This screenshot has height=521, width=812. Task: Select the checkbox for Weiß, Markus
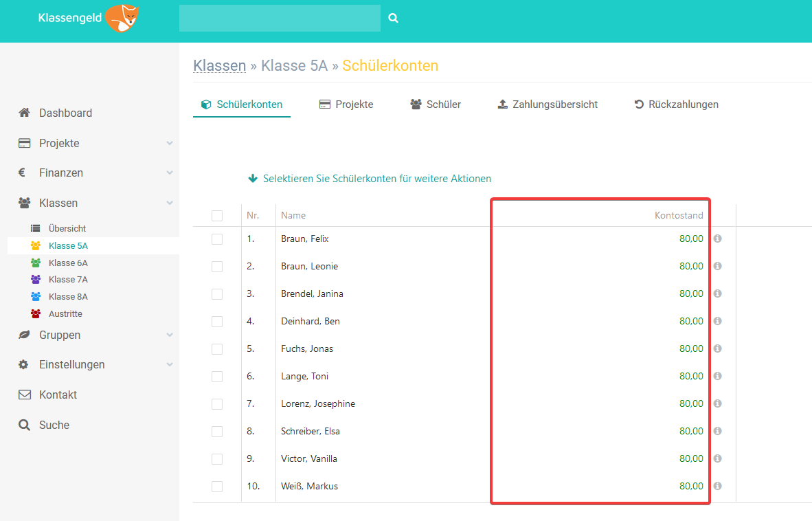coord(217,487)
